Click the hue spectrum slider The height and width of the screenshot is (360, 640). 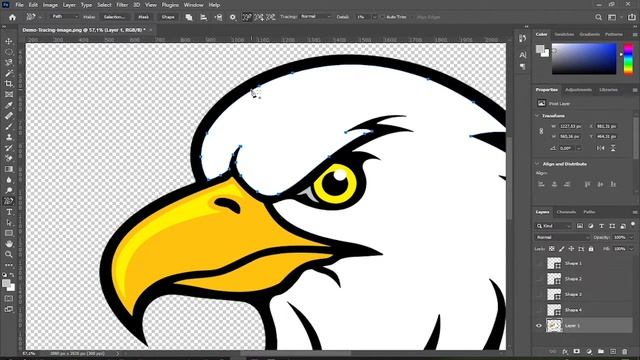click(629, 59)
